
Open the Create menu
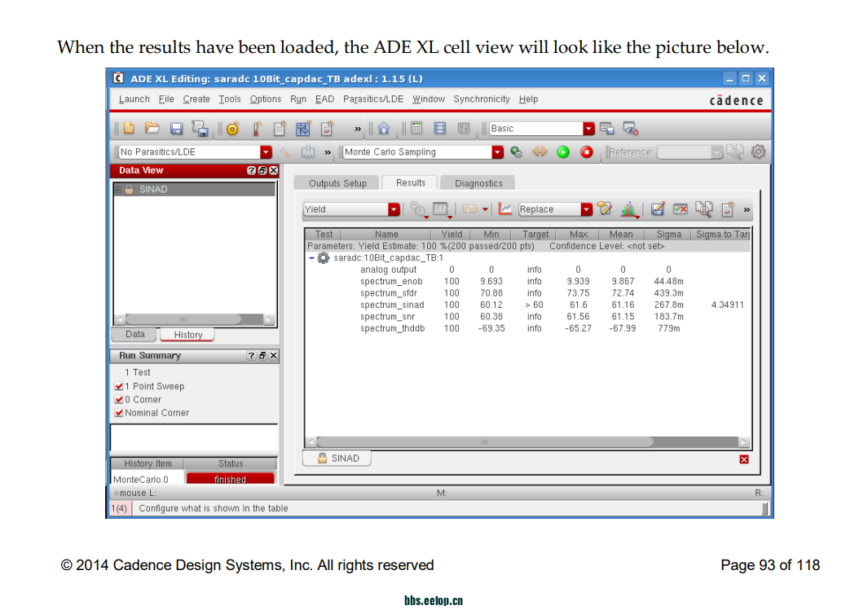[196, 99]
